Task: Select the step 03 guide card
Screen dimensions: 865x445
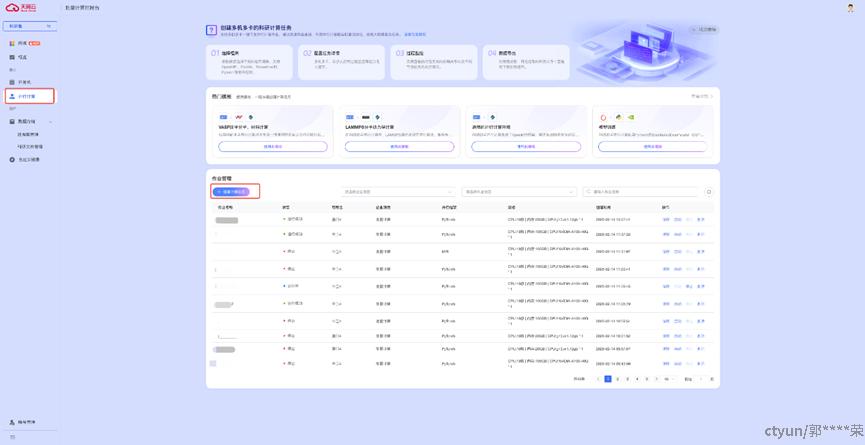Action: coord(434,62)
